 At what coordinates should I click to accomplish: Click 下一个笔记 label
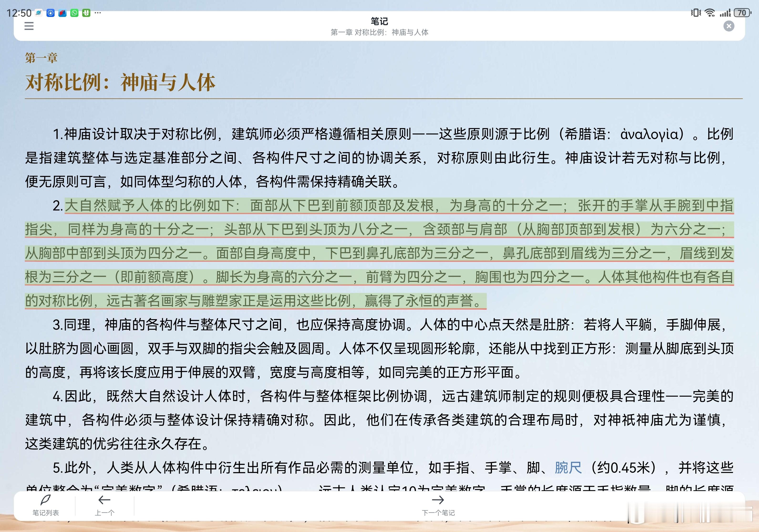coord(438,512)
